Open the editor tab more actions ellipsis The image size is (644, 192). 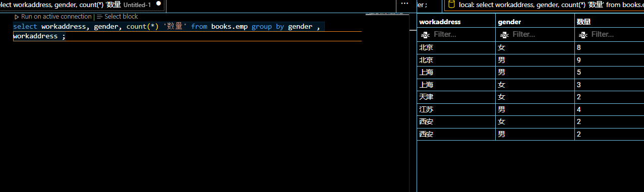point(404,4)
